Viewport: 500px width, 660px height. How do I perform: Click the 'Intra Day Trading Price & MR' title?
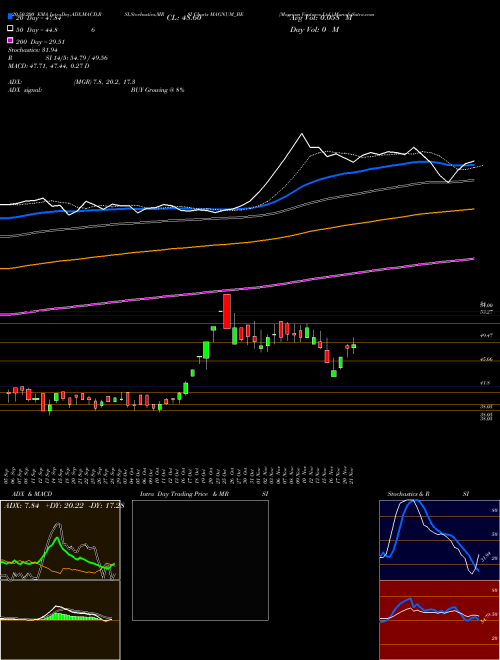tap(184, 494)
